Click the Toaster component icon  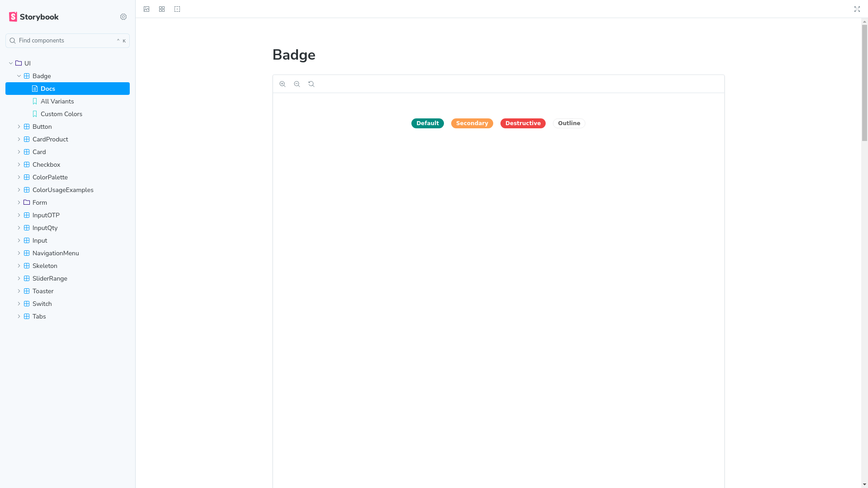pos(27,291)
